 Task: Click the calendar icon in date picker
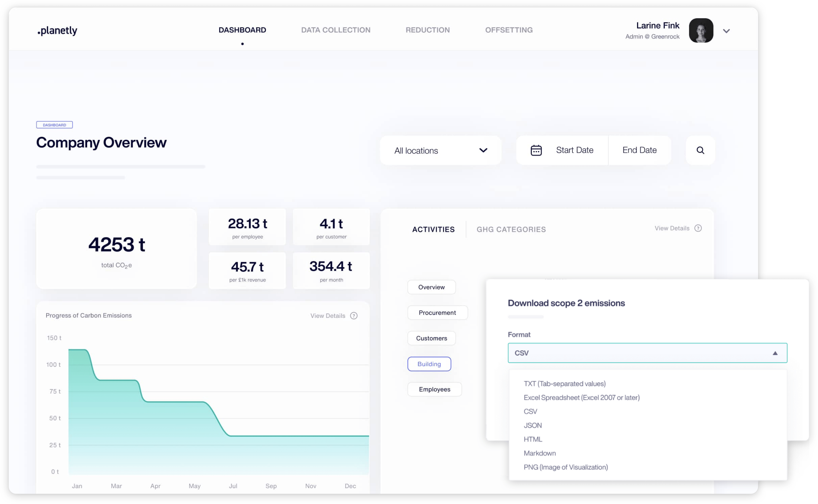click(536, 150)
